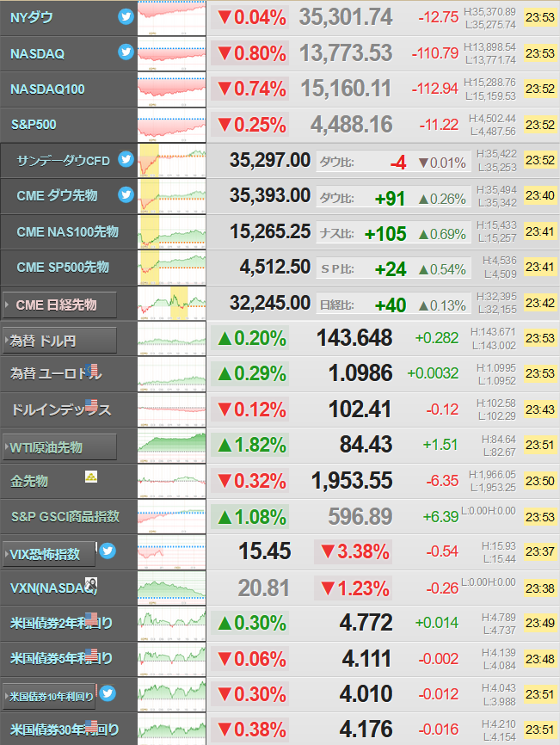Click ユーロドル rate 1.0986
The height and width of the screenshot is (745, 560).
360,373
